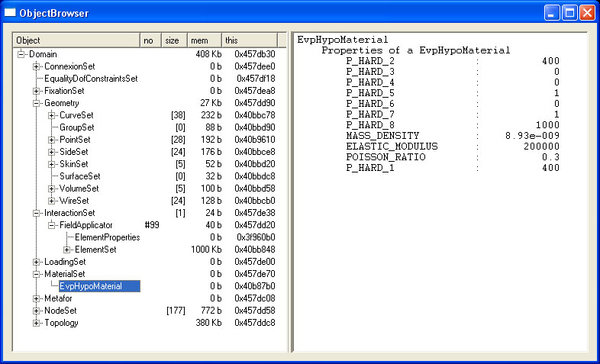Expand the LoadingSet node

[x=37, y=262]
